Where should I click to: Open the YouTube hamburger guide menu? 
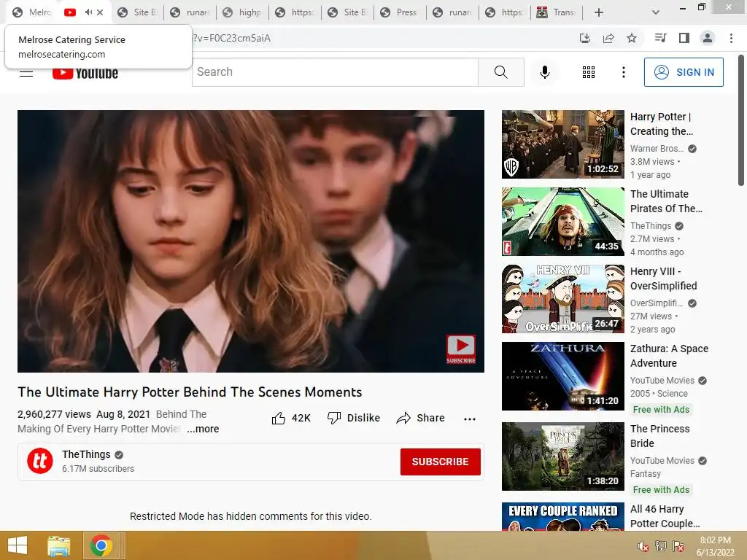coord(26,72)
